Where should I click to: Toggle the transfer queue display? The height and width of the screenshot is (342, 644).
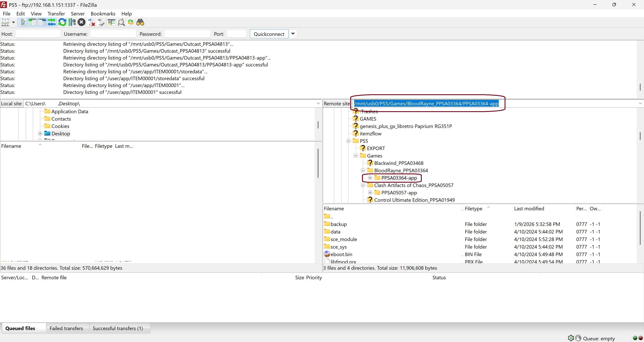pyautogui.click(x=51, y=22)
